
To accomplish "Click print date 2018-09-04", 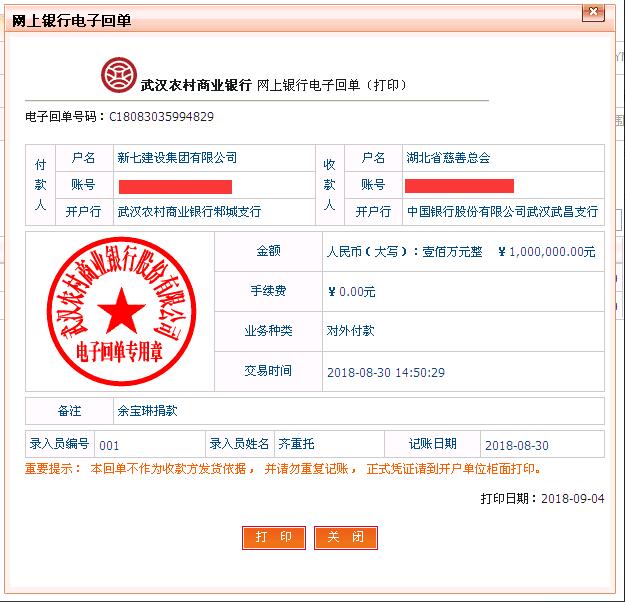I will click(x=573, y=498).
